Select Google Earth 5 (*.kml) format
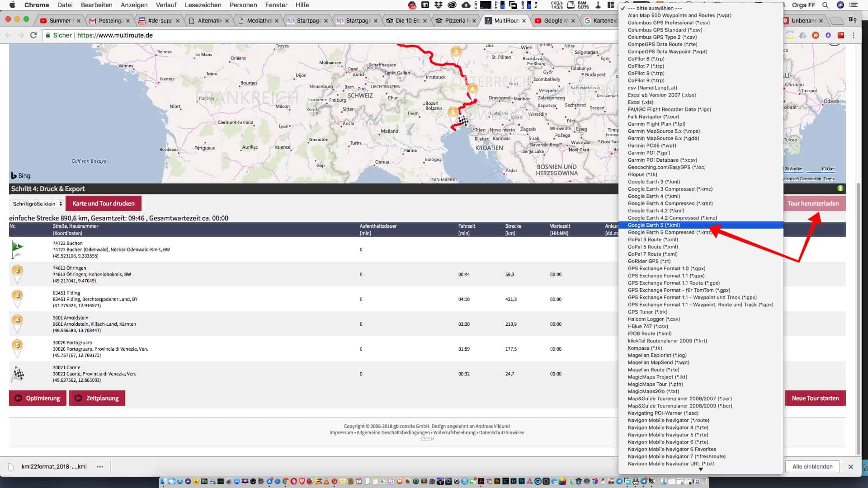The width and height of the screenshot is (868, 488). point(654,225)
